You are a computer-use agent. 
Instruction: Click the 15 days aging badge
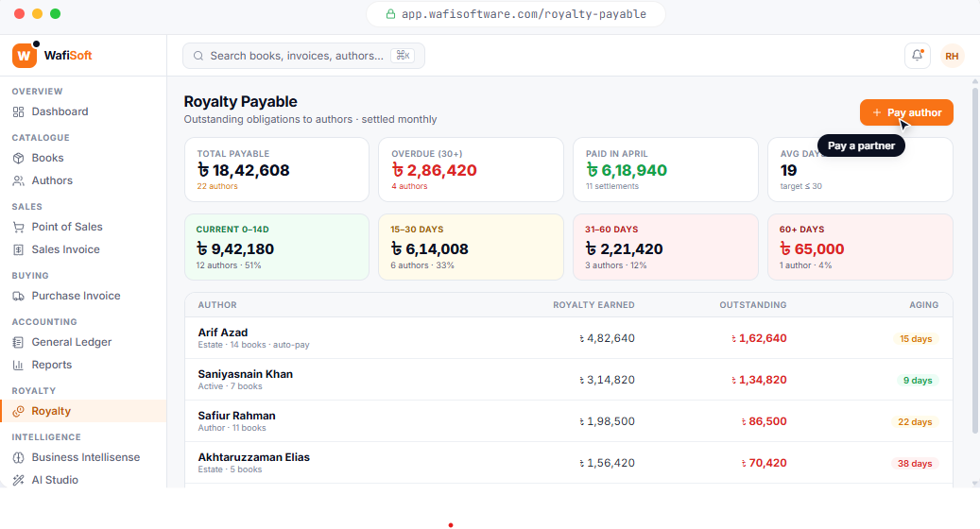(916, 338)
